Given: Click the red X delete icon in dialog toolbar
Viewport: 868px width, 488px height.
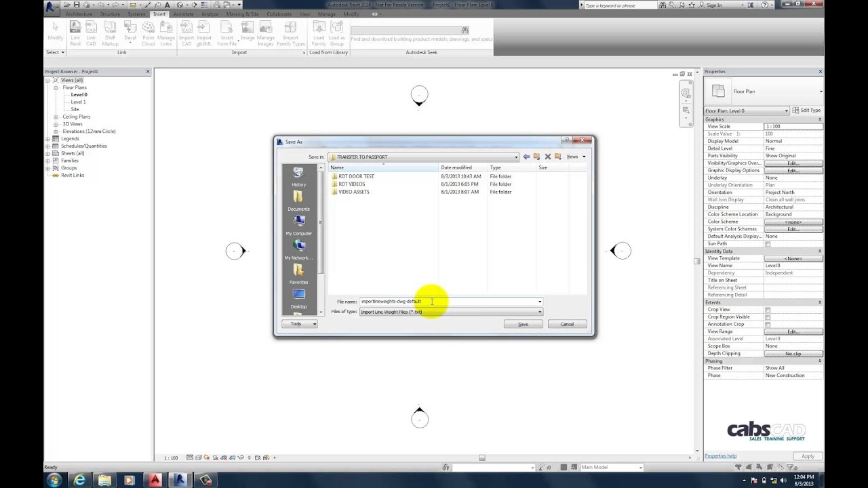Looking at the screenshot, I should [x=548, y=157].
